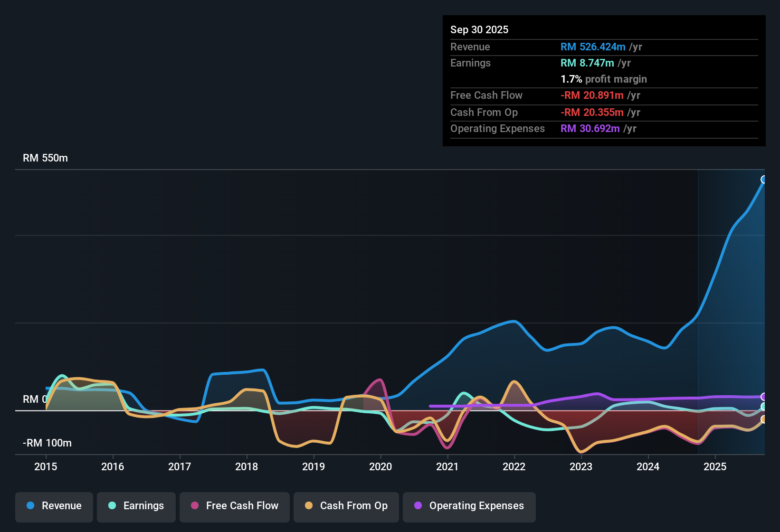
Task: Toggle the Earnings series visibility
Action: pyautogui.click(x=136, y=506)
